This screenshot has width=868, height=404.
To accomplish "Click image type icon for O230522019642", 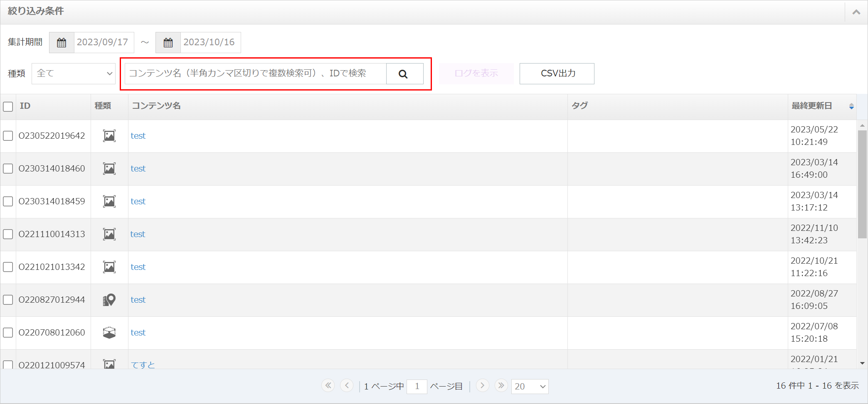I will point(109,136).
